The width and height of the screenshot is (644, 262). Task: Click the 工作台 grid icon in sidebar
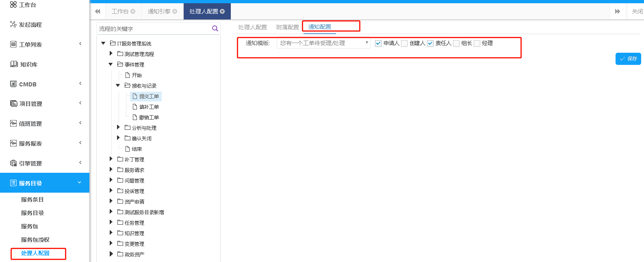point(13,4)
